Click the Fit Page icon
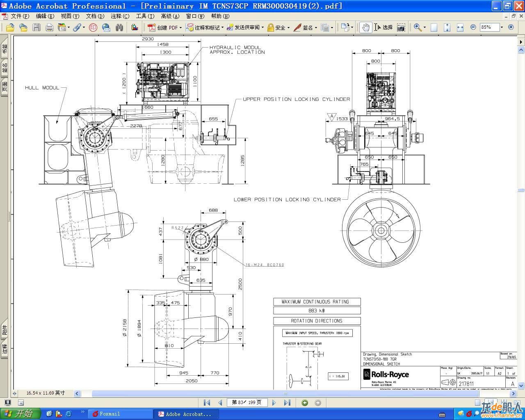 point(447,27)
